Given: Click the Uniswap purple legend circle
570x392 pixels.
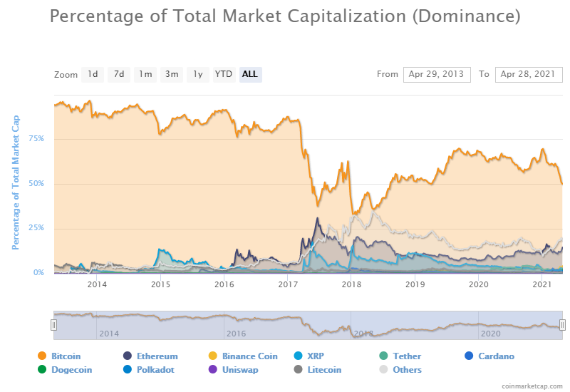Looking at the screenshot, I should click(x=212, y=369).
